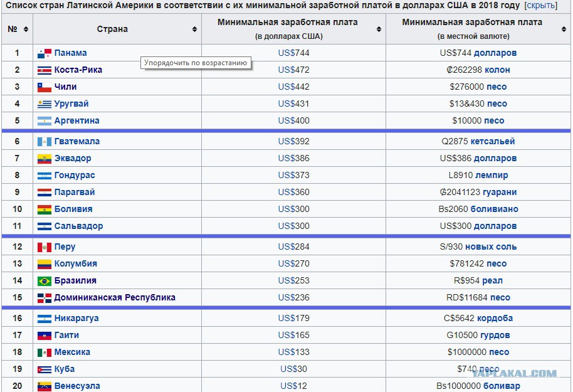Sort by Страна column arrows
This screenshot has width=573, height=392.
pyautogui.click(x=194, y=29)
